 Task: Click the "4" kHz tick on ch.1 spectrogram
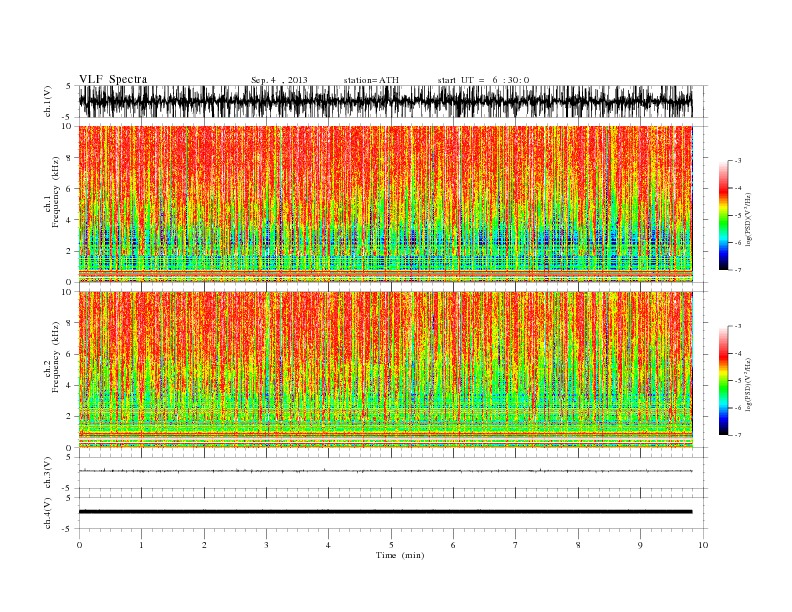(69, 220)
